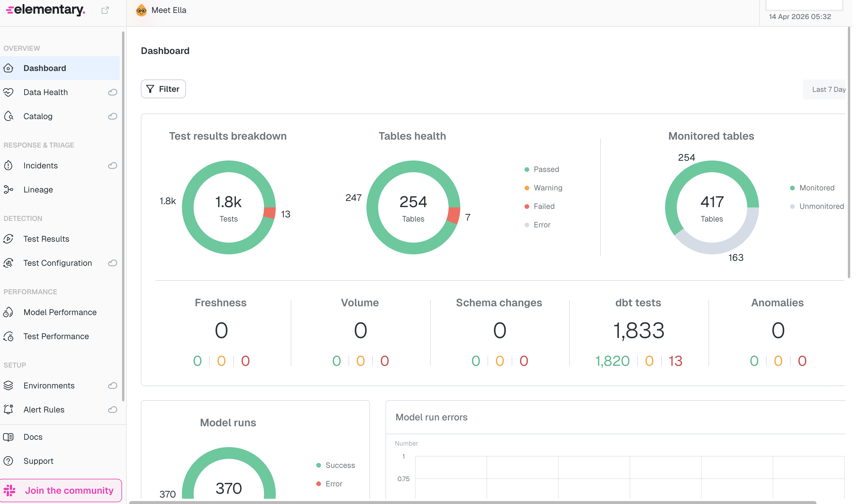Click cloud icon next to Alert Rules

pyautogui.click(x=112, y=410)
